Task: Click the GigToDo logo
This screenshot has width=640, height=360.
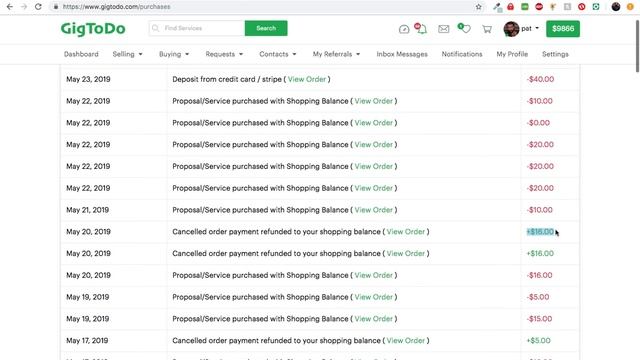Action: tap(93, 29)
